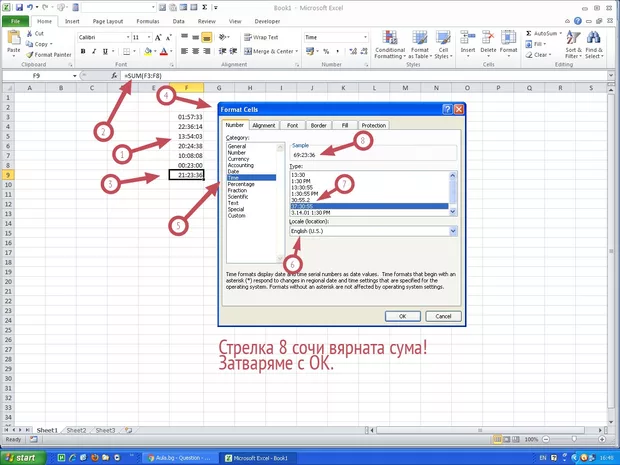Click the Cut scissors icon
Image resolution: width=620 pixels, height=465 pixels.
(x=29, y=34)
